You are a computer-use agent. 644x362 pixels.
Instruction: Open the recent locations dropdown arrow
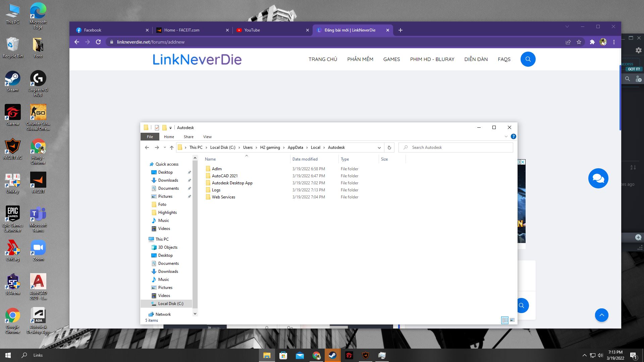[x=165, y=147]
